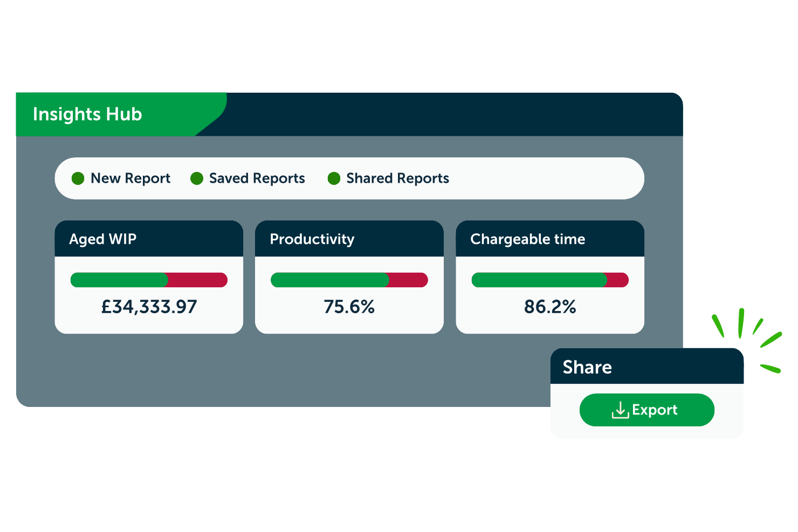798x532 pixels.
Task: Select the Shared Reports option
Action: click(397, 178)
